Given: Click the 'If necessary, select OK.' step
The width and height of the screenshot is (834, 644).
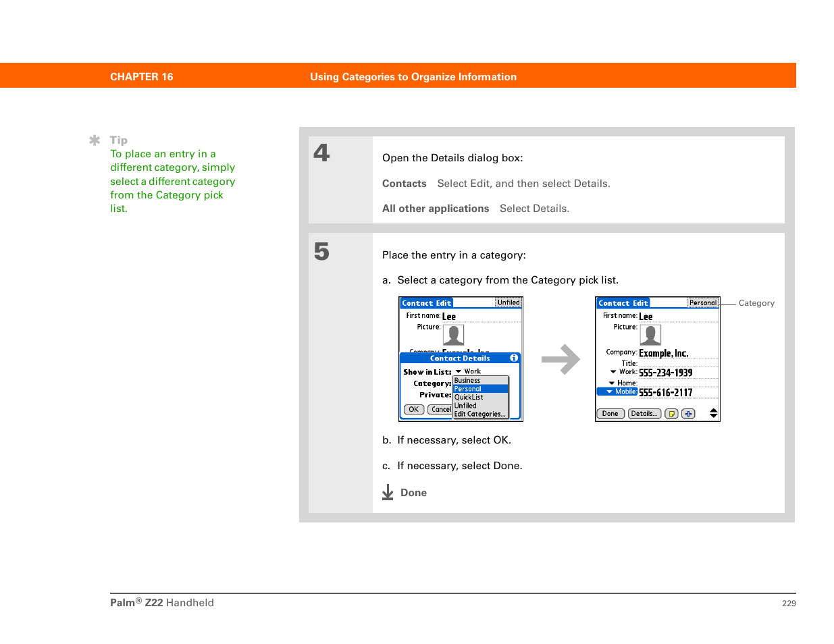Looking at the screenshot, I should [454, 440].
